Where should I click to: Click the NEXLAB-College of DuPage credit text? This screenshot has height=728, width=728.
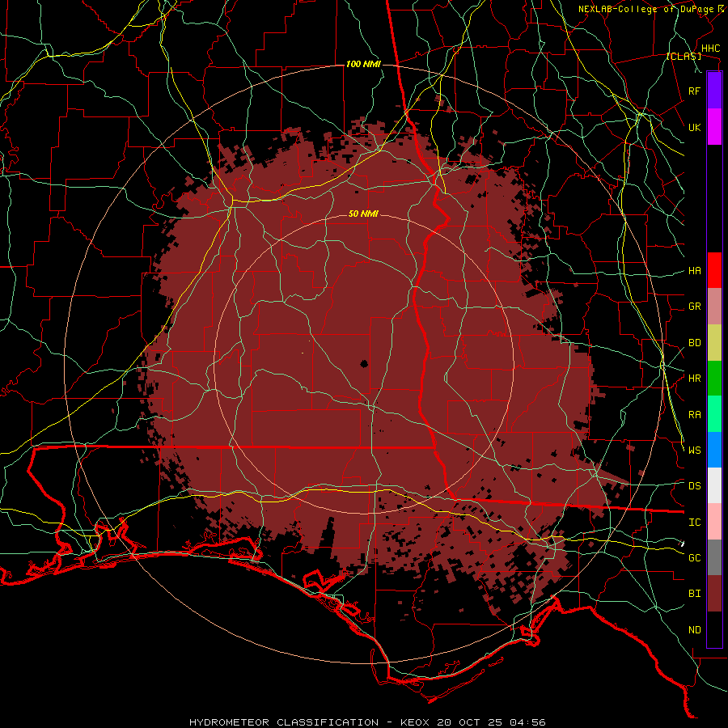[645, 9]
